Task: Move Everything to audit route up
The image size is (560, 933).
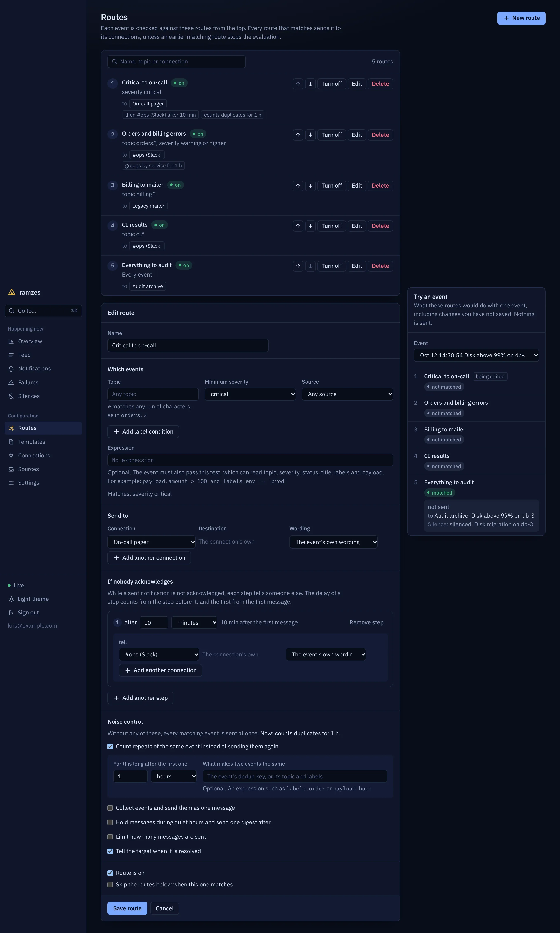Action: coord(298,266)
